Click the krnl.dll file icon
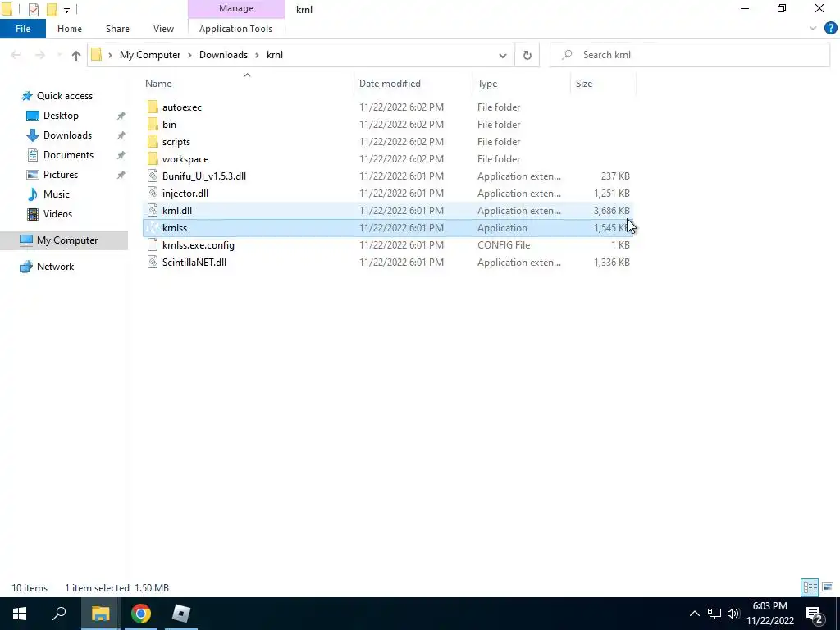 (x=153, y=211)
